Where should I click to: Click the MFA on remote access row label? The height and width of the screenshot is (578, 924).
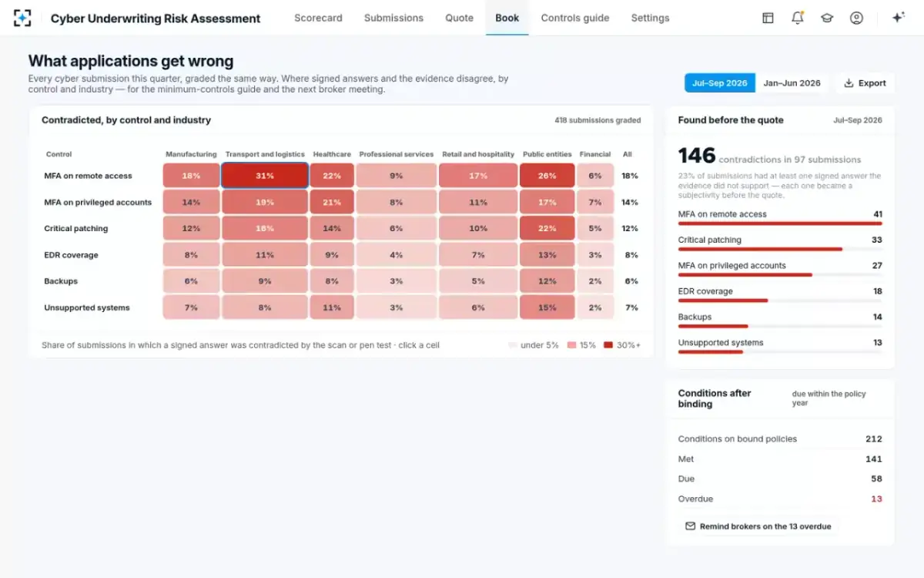coord(88,176)
